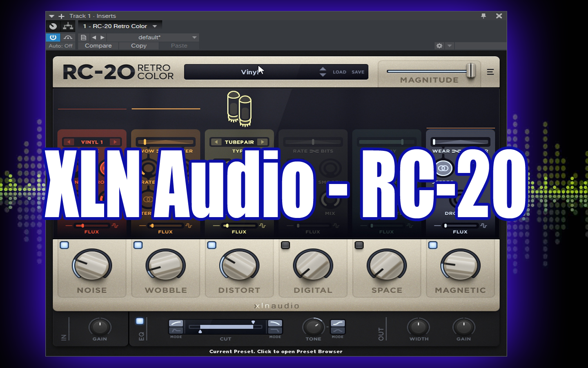
Task: Toggle the EQ section on/off
Action: [x=140, y=321]
